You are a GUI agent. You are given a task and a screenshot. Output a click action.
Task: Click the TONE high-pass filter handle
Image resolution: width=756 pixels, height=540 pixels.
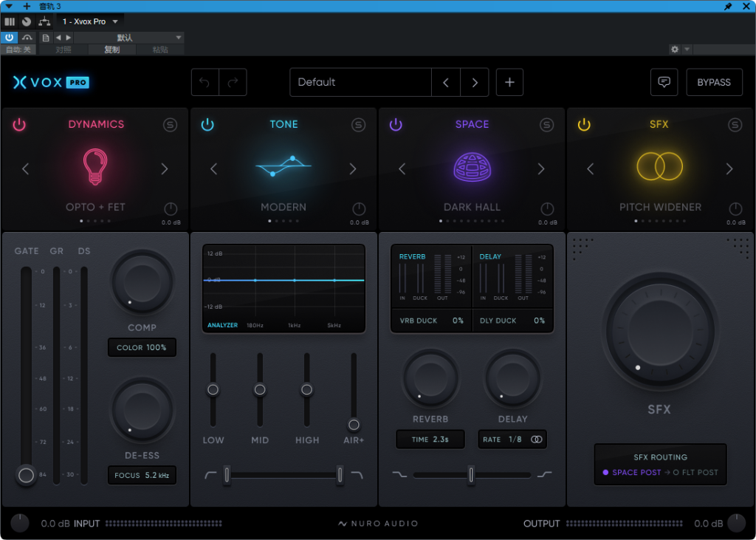(227, 475)
